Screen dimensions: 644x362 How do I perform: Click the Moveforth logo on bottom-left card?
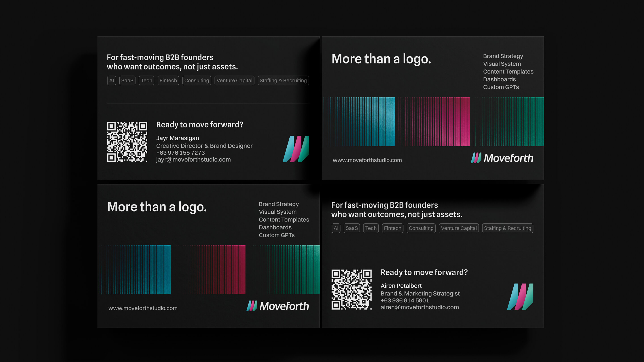click(x=278, y=306)
